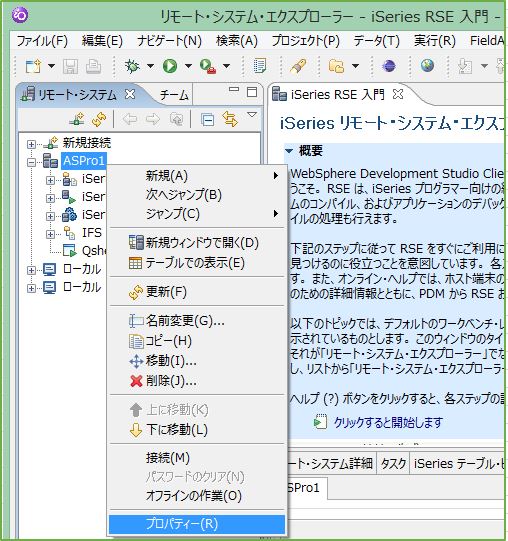Close the iSeries RSE 入門 tab
This screenshot has width=508, height=541.
pos(398,94)
